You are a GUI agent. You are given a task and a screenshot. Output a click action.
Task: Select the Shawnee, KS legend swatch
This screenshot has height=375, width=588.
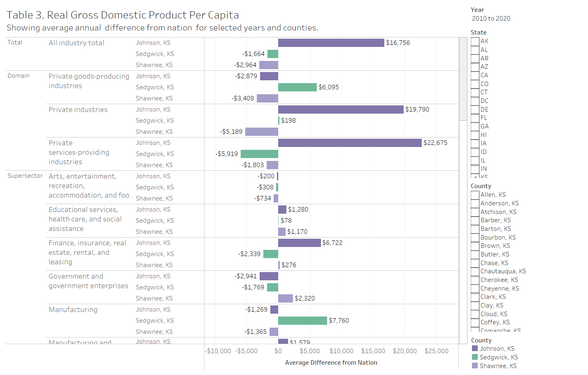coord(475,366)
